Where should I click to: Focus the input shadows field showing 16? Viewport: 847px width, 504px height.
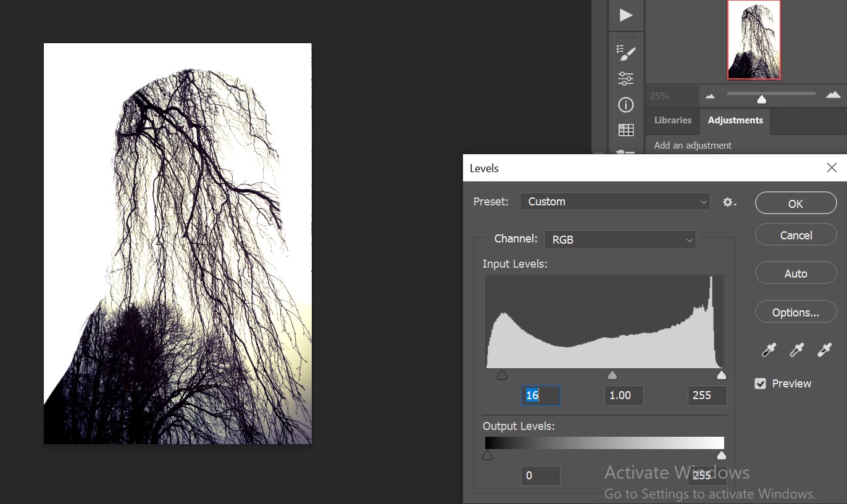click(x=541, y=395)
